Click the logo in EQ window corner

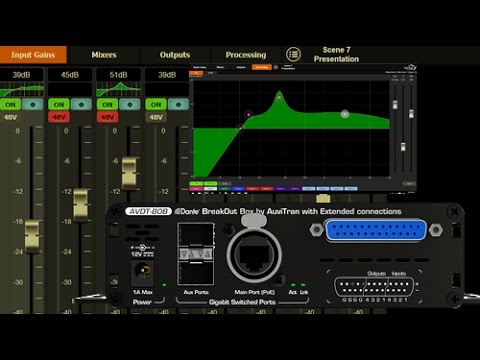pyautogui.click(x=410, y=67)
